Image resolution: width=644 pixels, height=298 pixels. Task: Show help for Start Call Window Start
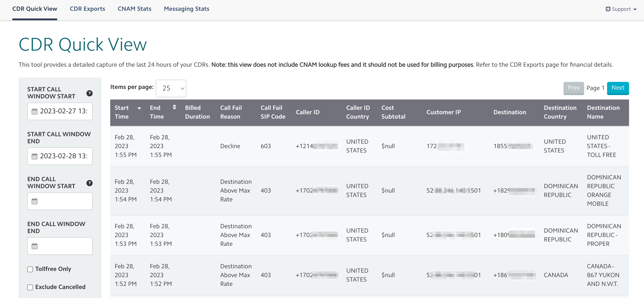[89, 93]
